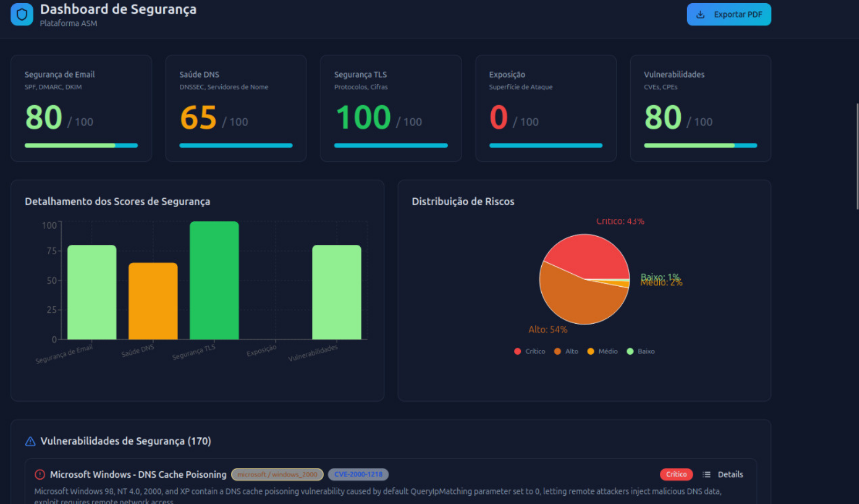Click the critical alert icon next to Microsoft Windows

click(x=40, y=474)
